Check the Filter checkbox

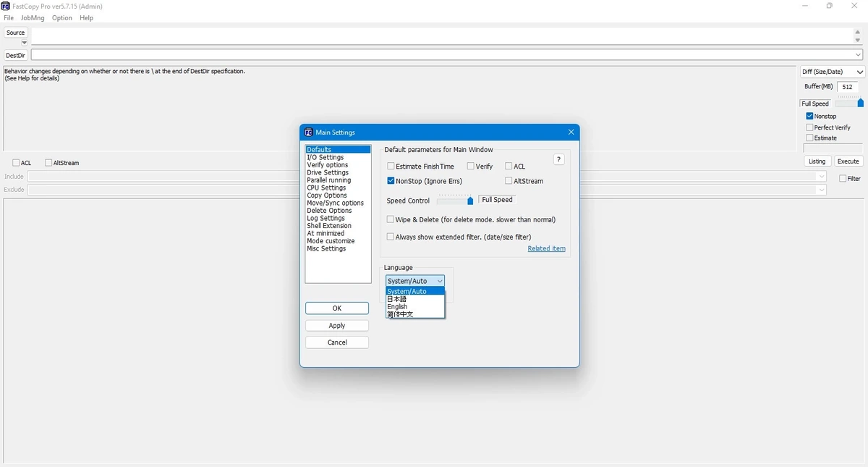click(x=843, y=178)
